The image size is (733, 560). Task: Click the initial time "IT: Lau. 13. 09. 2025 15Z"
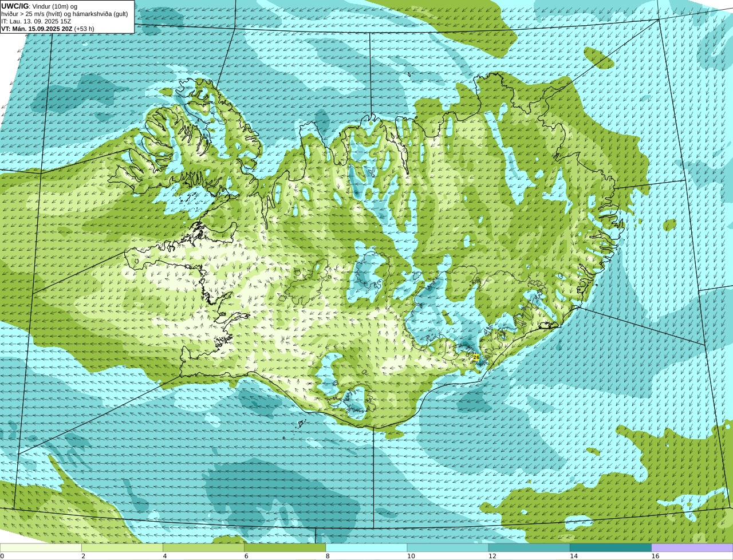pos(36,21)
